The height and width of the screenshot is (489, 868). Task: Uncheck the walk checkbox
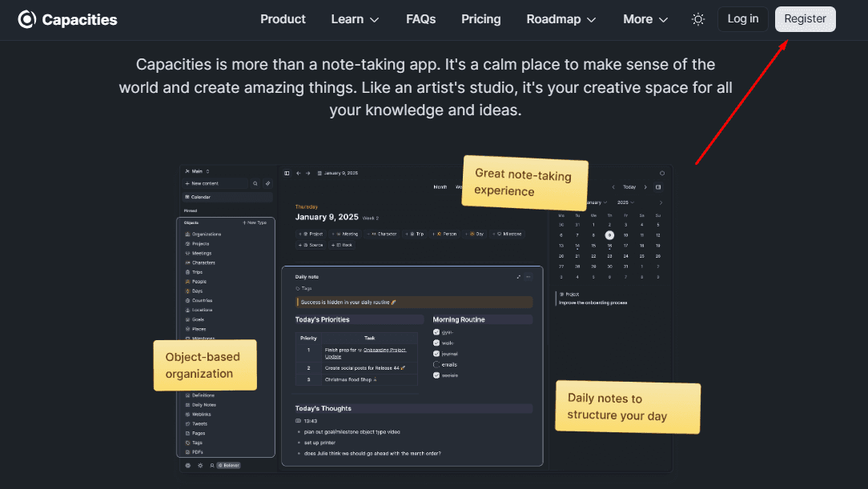(436, 343)
